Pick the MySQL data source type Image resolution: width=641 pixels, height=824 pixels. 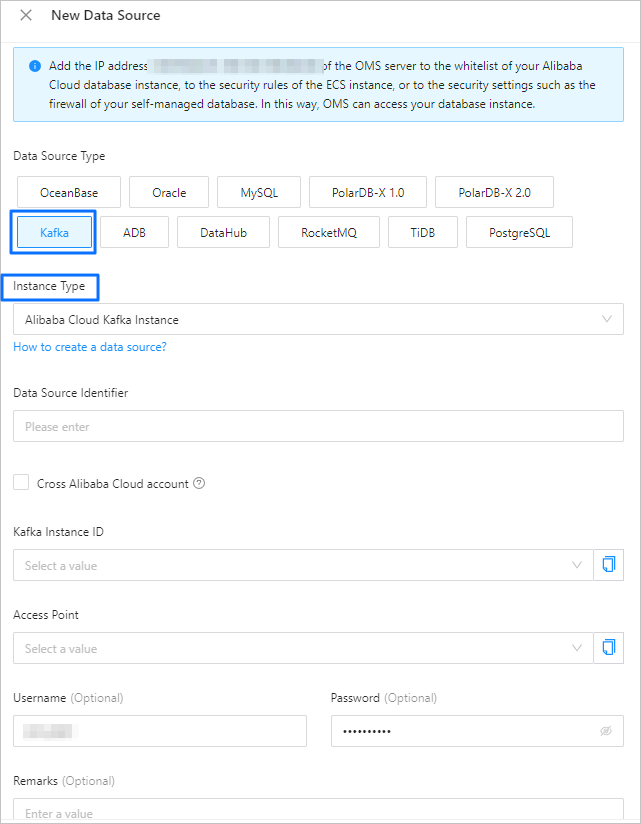pyautogui.click(x=259, y=192)
